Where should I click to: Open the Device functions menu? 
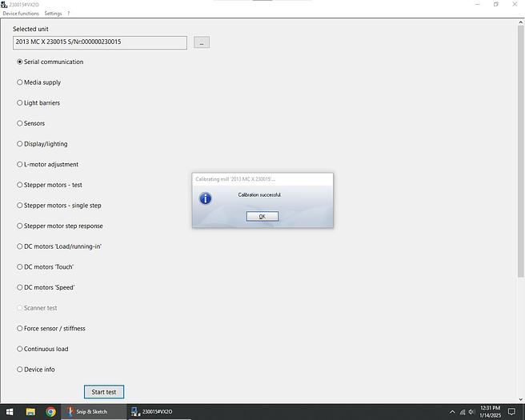(21, 14)
